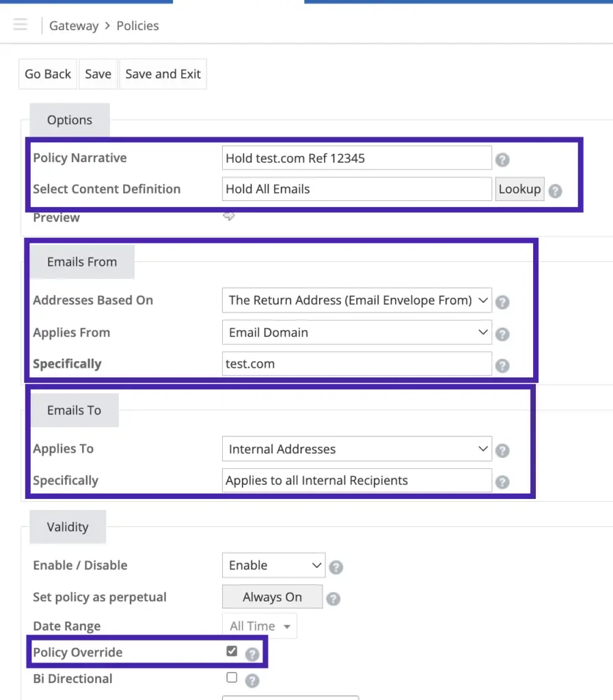Click help icon beside Applies From dropdown
The height and width of the screenshot is (700, 613).
(502, 334)
